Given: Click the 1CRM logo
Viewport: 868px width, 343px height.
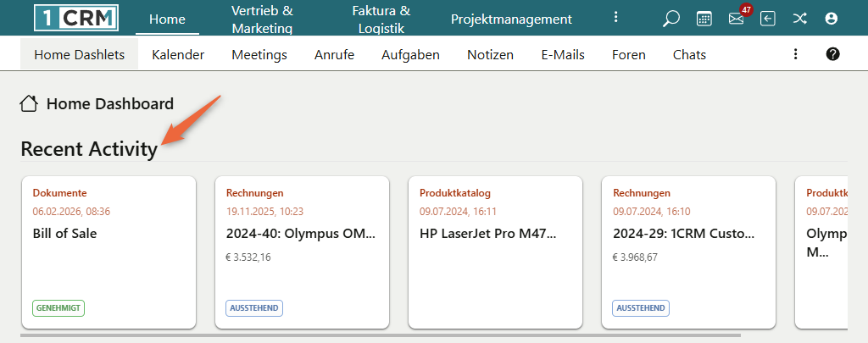Looking at the screenshot, I should tap(76, 19).
